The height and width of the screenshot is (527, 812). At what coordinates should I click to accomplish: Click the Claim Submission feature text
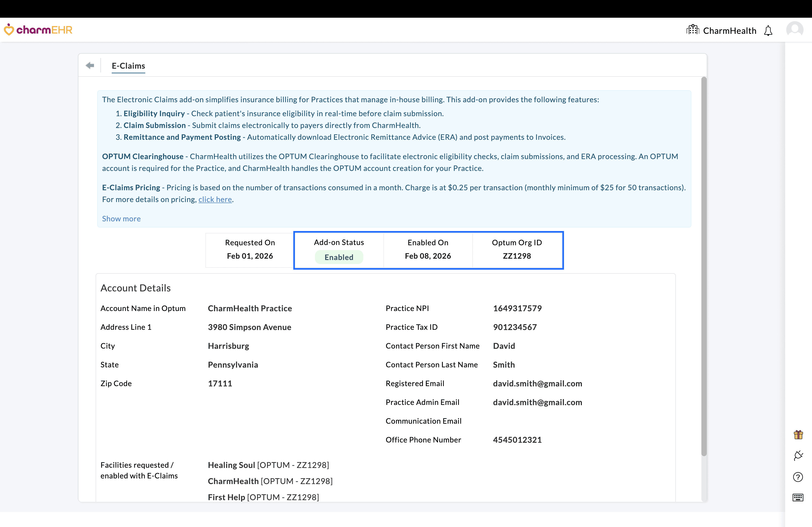[x=155, y=125]
